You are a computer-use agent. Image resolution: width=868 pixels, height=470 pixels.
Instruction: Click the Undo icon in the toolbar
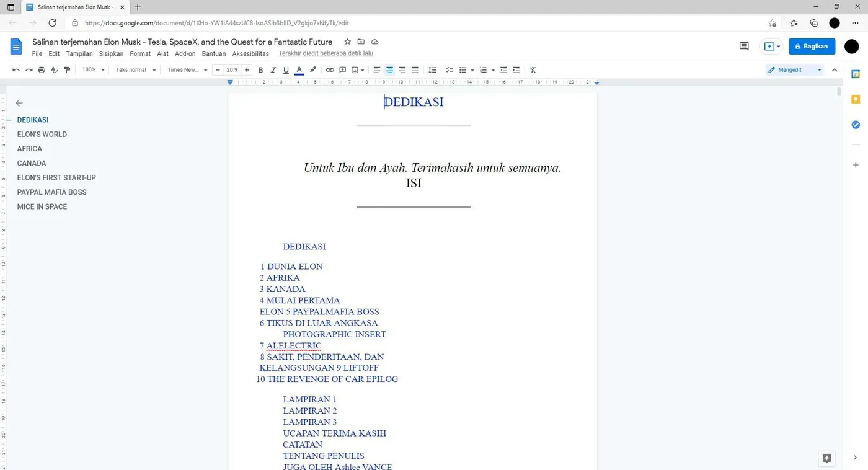coord(16,70)
